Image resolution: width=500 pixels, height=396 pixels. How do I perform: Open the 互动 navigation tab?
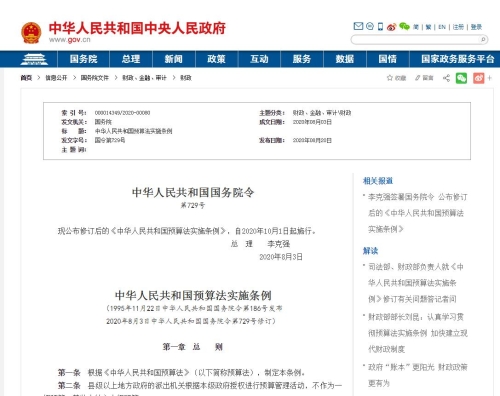259,59
